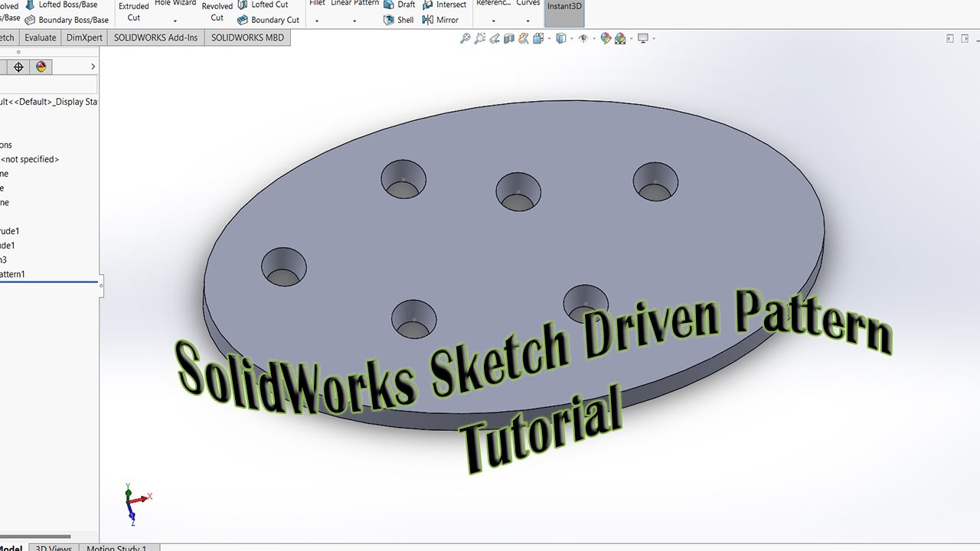980x551 pixels.
Task: Open the Curves dropdown arrow
Action: (x=528, y=21)
